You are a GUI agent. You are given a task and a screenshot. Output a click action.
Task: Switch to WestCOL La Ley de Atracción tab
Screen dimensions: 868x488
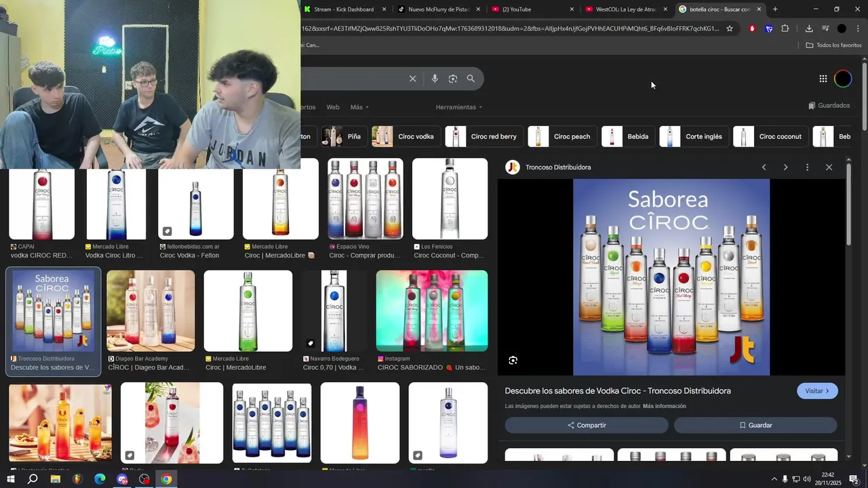(x=625, y=9)
